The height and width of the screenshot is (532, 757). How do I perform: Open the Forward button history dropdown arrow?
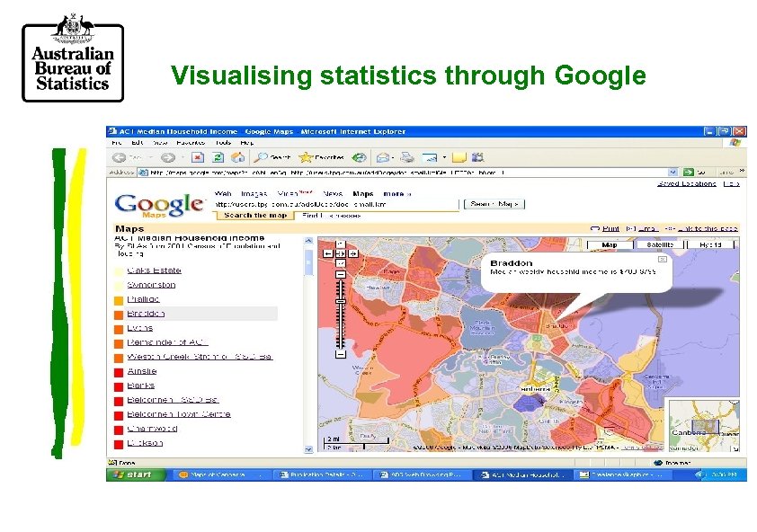coord(183,157)
